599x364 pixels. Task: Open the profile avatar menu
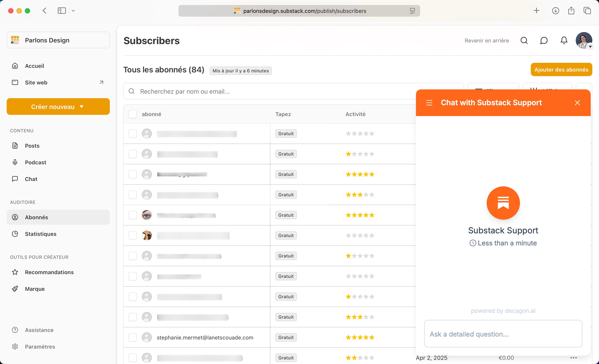tap(584, 40)
